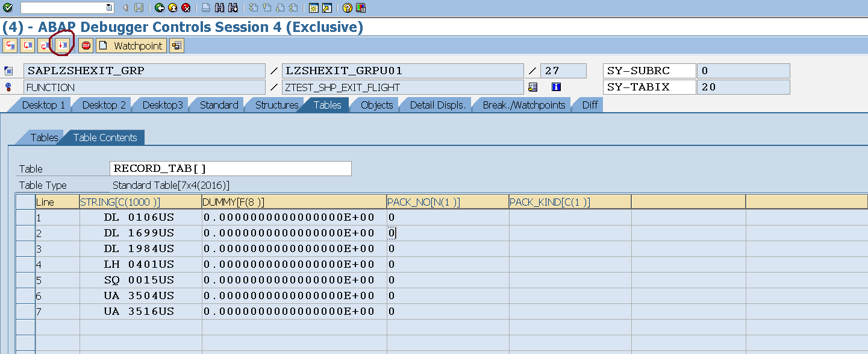The height and width of the screenshot is (354, 868).
Task: Click the Next Page icon
Action: point(280,8)
